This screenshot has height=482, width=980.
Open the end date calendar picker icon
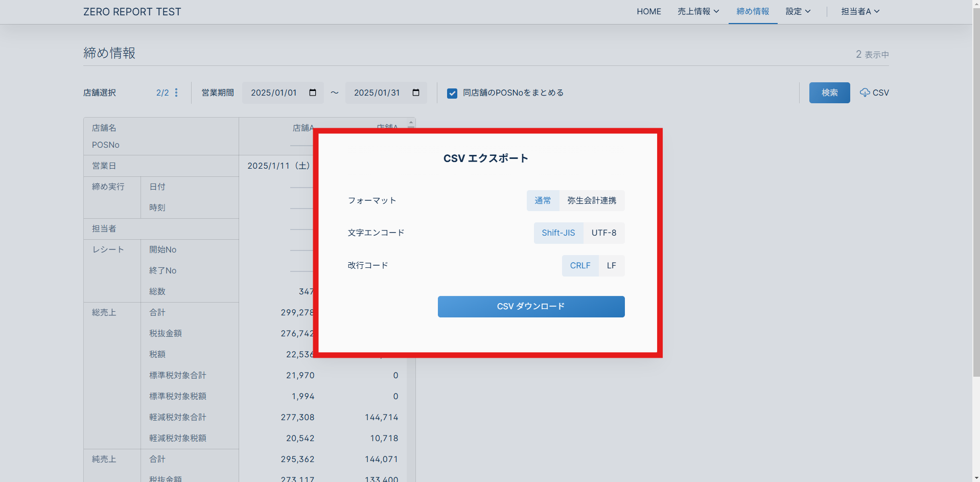pyautogui.click(x=416, y=93)
